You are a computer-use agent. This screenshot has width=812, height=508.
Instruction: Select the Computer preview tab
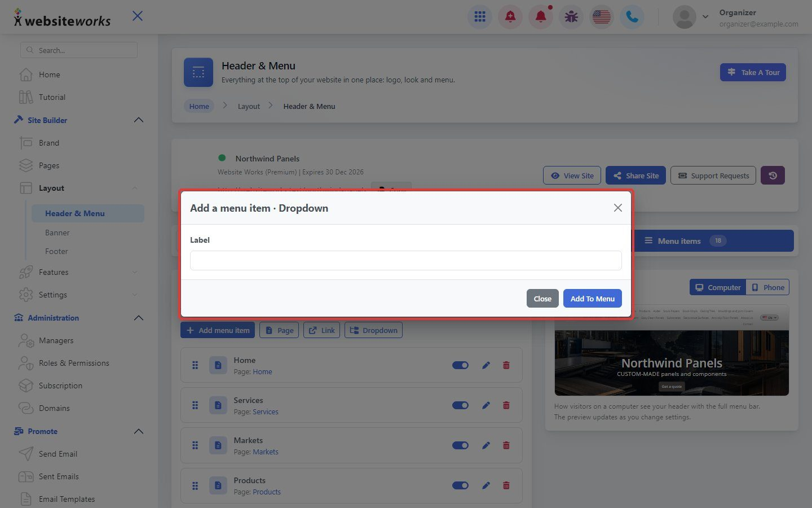pos(718,287)
